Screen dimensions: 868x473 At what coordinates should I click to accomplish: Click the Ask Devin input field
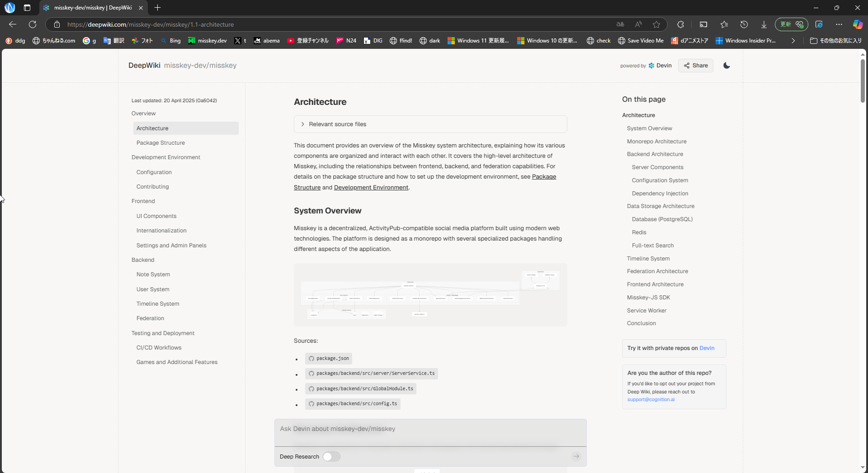430,432
